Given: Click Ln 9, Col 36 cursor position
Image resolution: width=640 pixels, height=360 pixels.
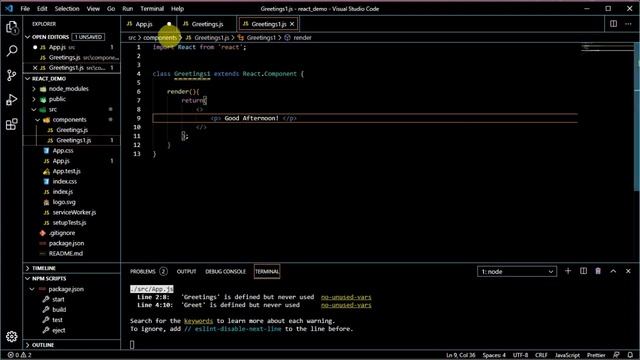Looking at the screenshot, I should coord(461,355).
